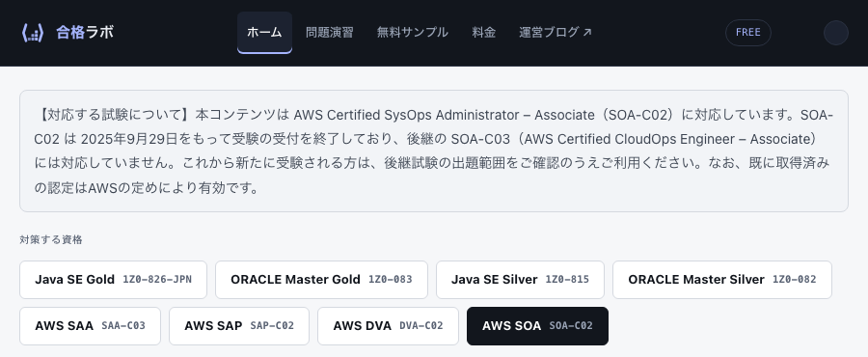The image size is (868, 357).
Task: Choose the Java SE Silver certification
Action: coord(521,280)
